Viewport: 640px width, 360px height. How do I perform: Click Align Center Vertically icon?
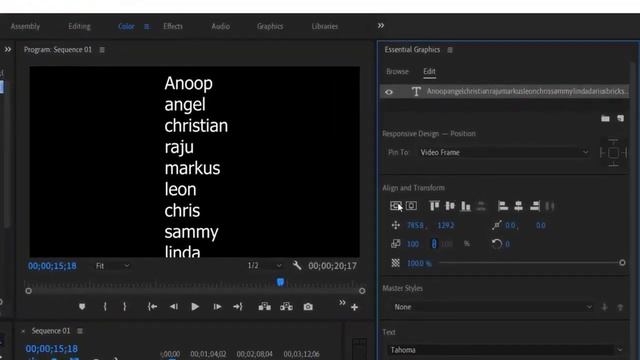point(450,206)
